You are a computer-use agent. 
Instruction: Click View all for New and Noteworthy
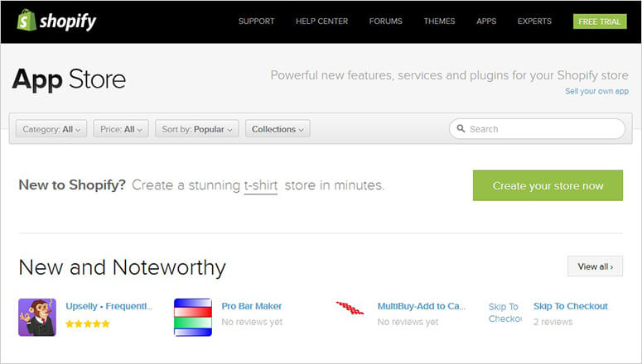click(596, 266)
